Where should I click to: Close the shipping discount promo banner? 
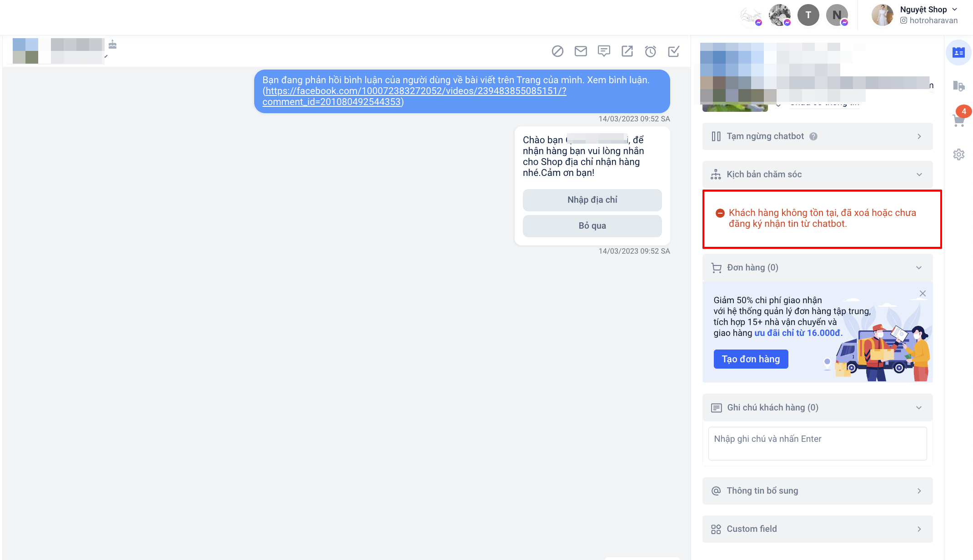[923, 294]
